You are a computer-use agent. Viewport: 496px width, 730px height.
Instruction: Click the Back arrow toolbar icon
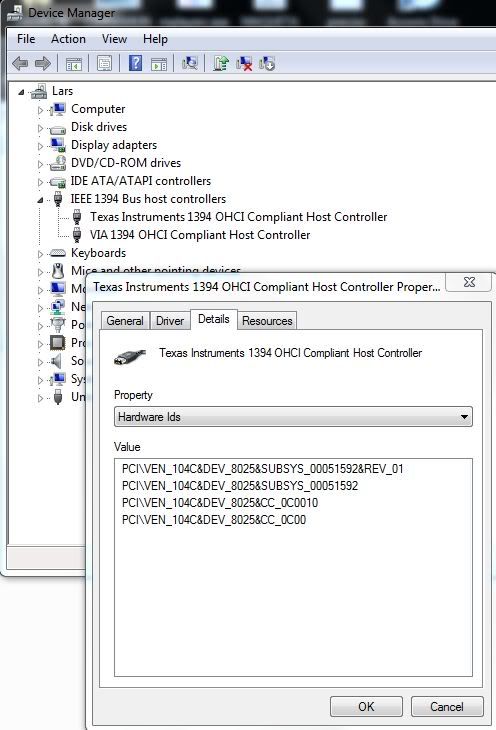click(20, 63)
